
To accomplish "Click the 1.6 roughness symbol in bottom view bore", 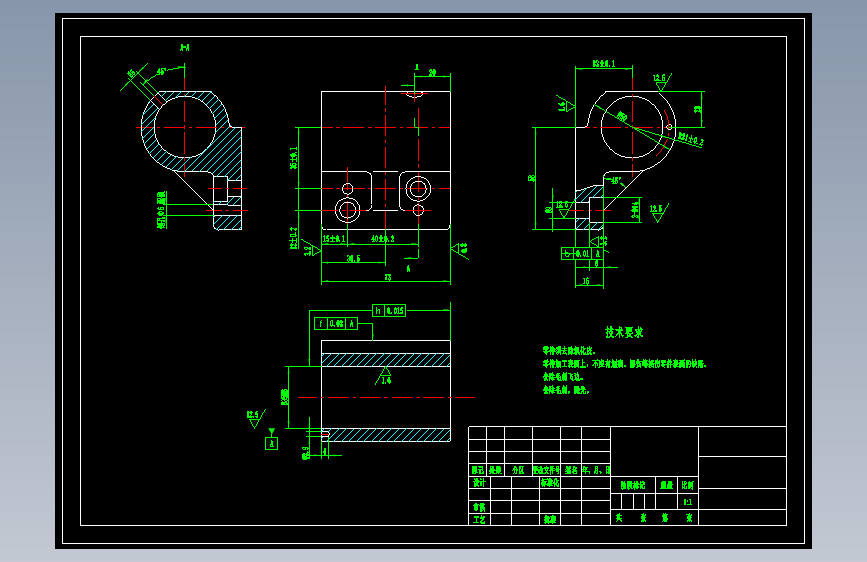I will (x=385, y=376).
